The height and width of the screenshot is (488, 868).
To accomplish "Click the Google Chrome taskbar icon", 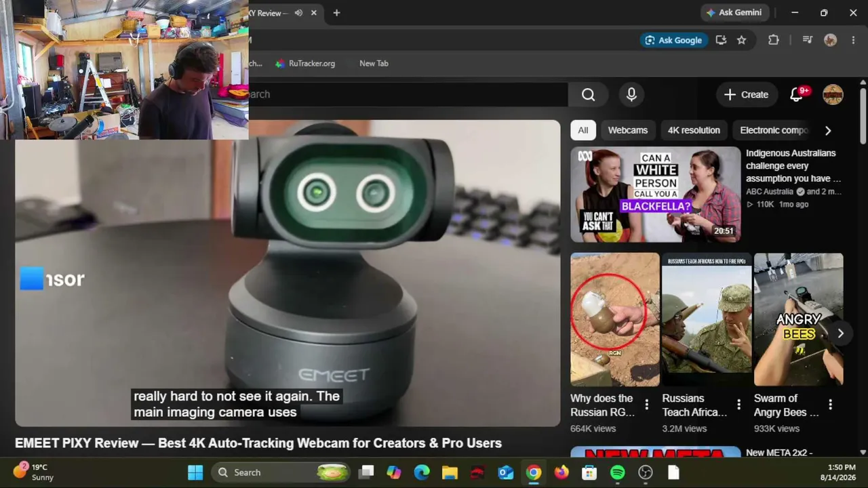I will pyautogui.click(x=534, y=472).
